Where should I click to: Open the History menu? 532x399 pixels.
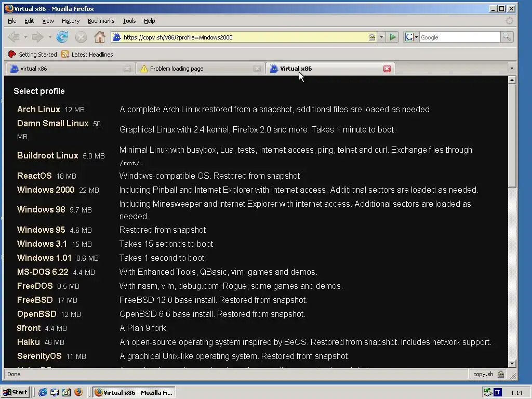71,21
